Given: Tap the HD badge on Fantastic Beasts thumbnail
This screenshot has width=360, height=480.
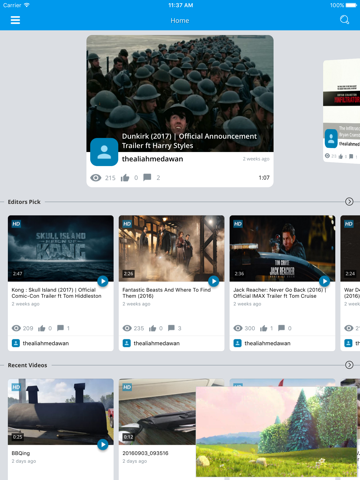Looking at the screenshot, I should [x=127, y=224].
